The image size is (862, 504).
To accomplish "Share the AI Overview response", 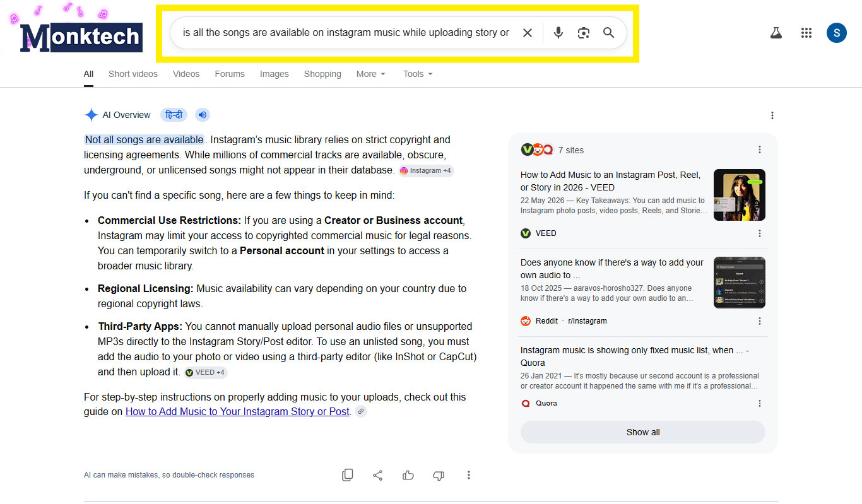I will pos(378,475).
